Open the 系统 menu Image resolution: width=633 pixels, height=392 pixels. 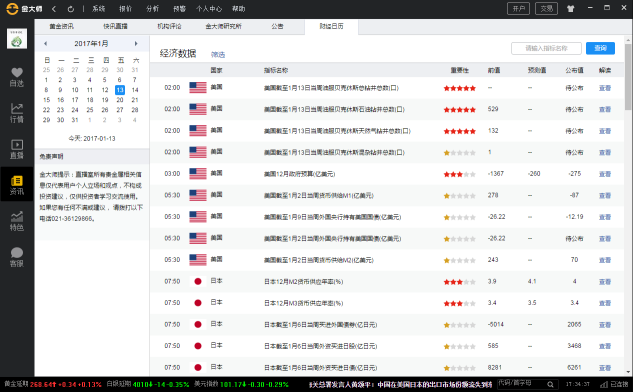(x=99, y=8)
